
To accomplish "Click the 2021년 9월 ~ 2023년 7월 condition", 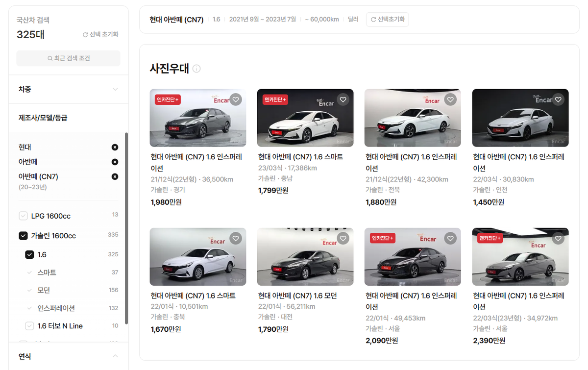I will [x=263, y=20].
